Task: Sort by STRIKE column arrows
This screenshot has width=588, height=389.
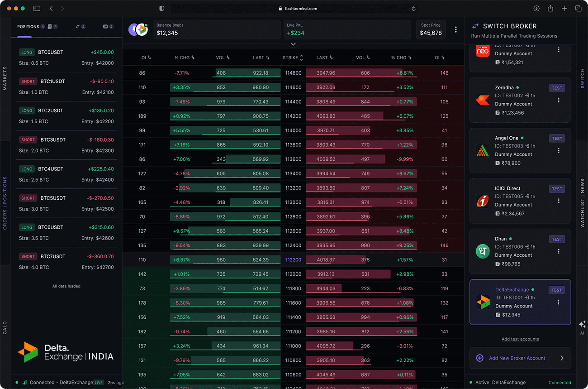Action: [x=302, y=58]
